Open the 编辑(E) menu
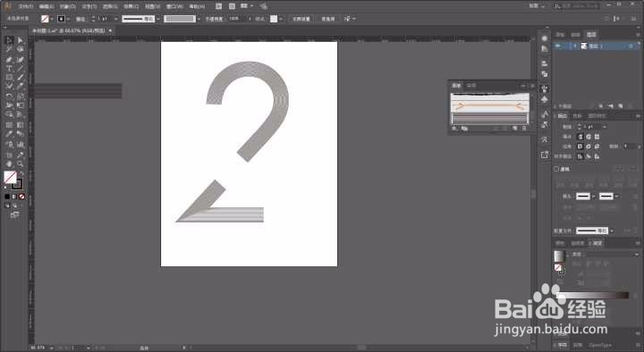 pyautogui.click(x=47, y=6)
